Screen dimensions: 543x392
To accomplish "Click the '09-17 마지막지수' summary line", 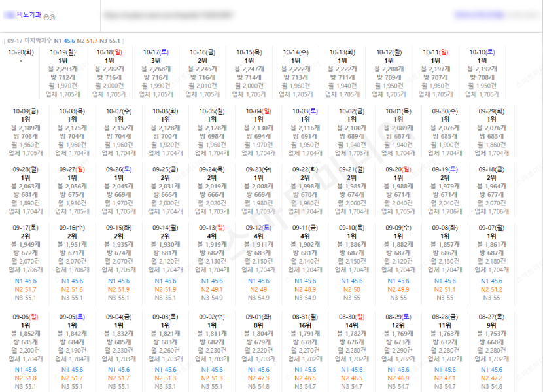I will 63,41.
